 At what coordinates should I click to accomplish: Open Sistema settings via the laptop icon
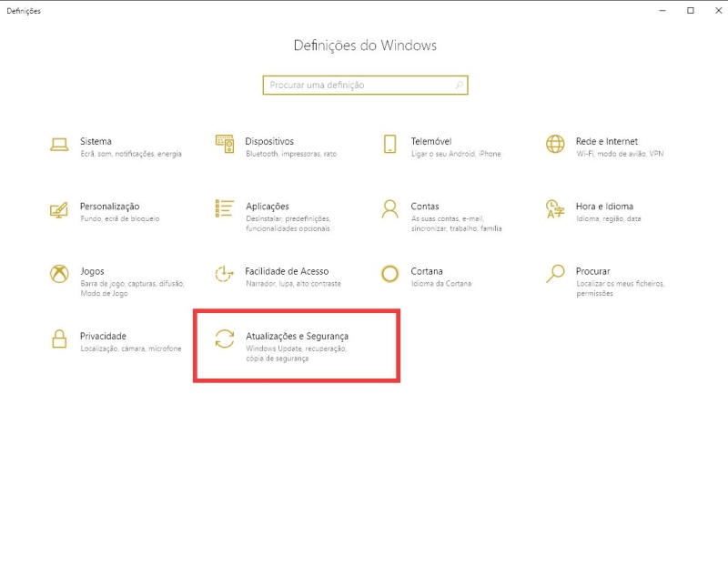tap(57, 146)
